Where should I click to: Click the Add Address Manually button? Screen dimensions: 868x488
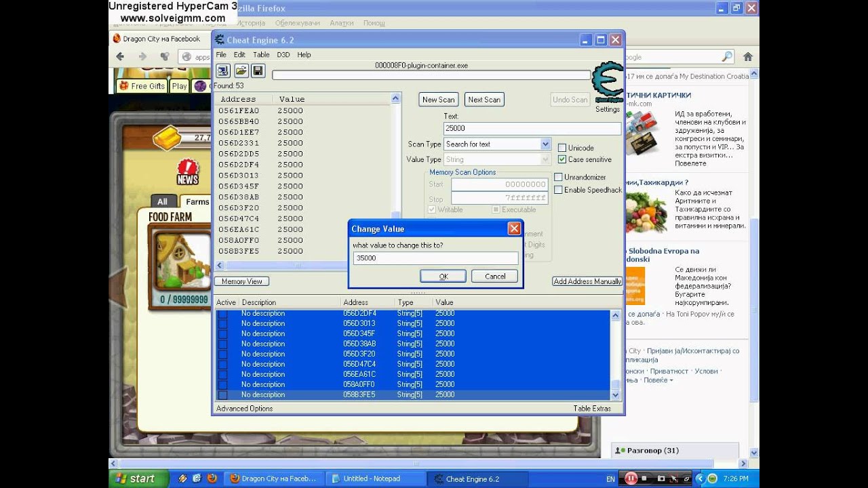[587, 281]
